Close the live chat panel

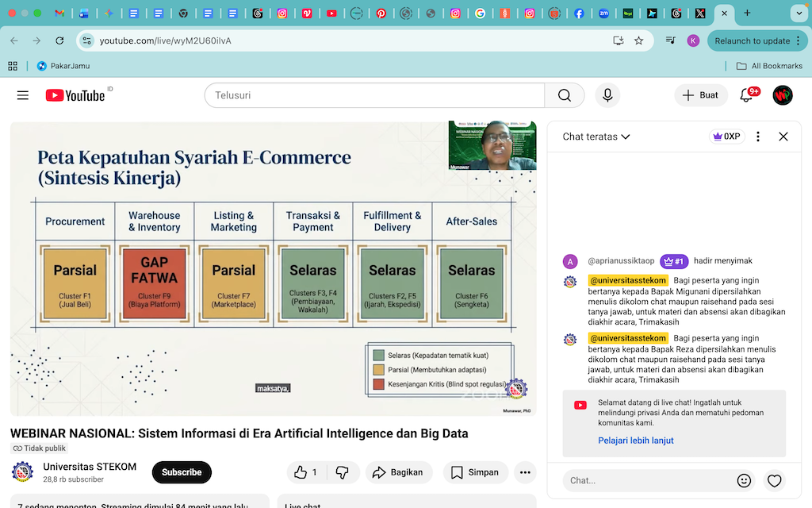click(x=783, y=137)
